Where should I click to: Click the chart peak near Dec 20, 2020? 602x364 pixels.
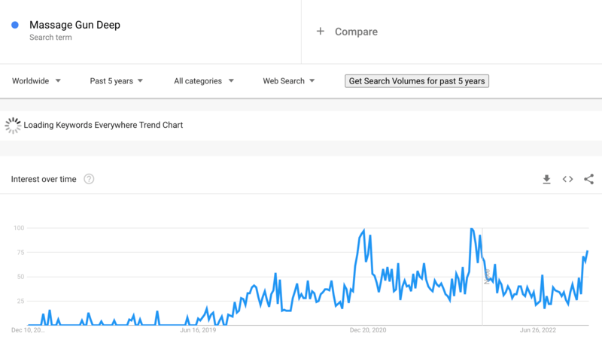click(364, 231)
